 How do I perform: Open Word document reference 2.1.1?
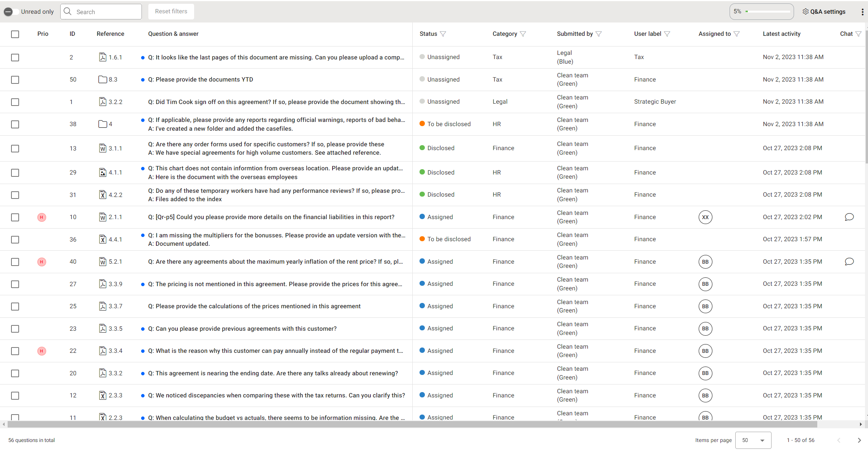click(110, 217)
